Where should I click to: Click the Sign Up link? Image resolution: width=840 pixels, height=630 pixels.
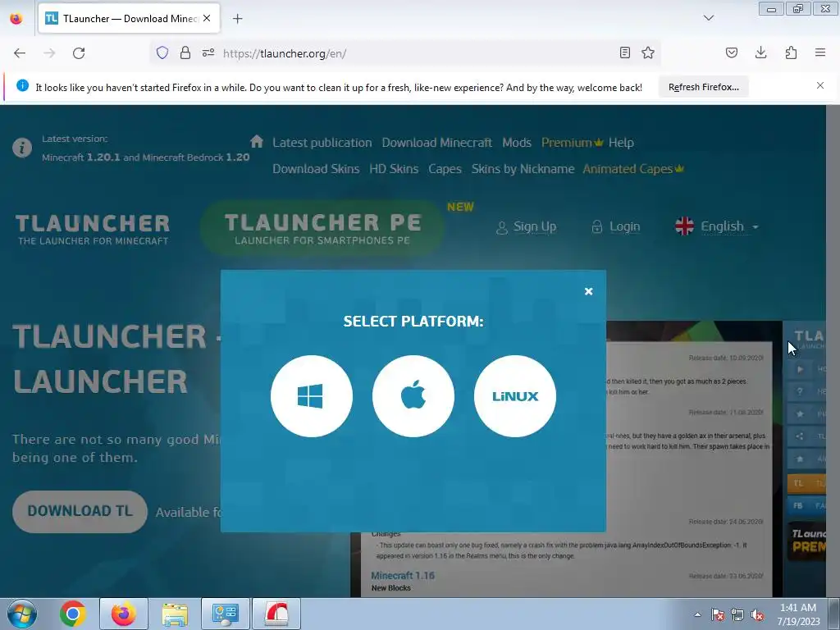tap(527, 226)
